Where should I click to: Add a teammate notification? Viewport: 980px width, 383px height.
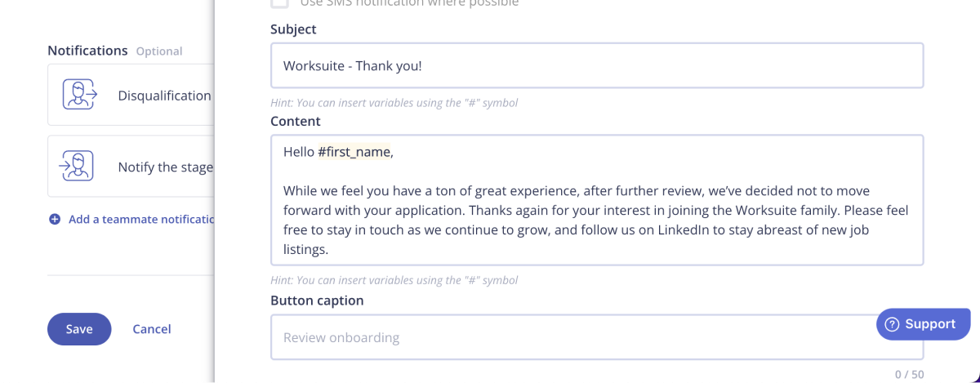(x=140, y=219)
